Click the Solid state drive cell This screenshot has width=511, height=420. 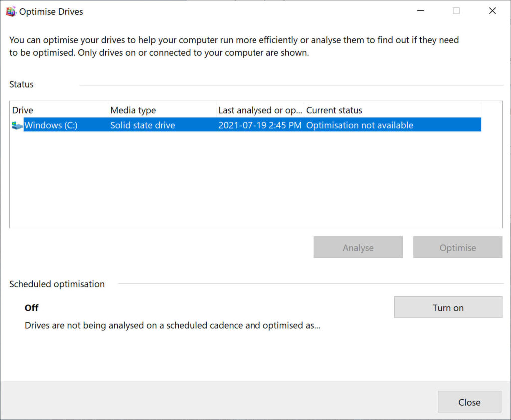coord(142,125)
